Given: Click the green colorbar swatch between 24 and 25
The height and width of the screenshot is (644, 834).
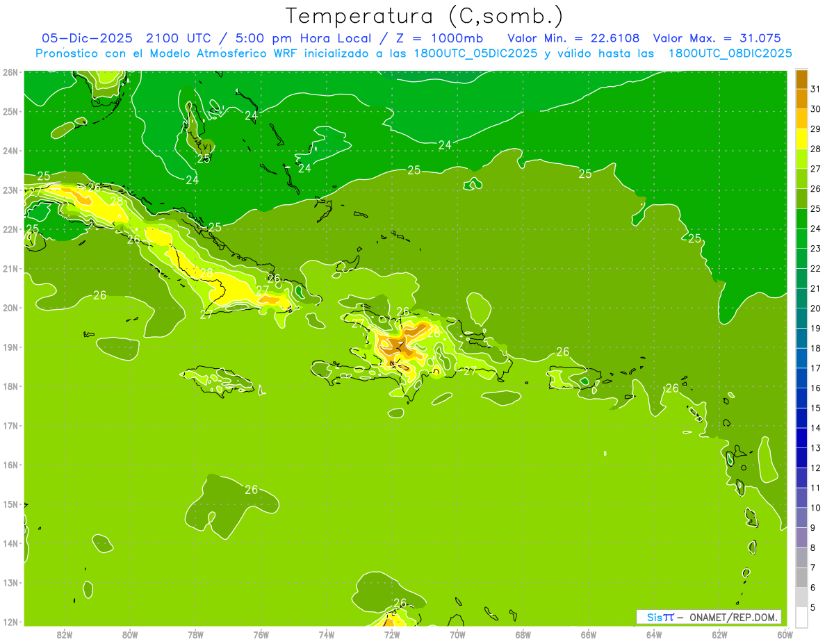Looking at the screenshot, I should (801, 218).
